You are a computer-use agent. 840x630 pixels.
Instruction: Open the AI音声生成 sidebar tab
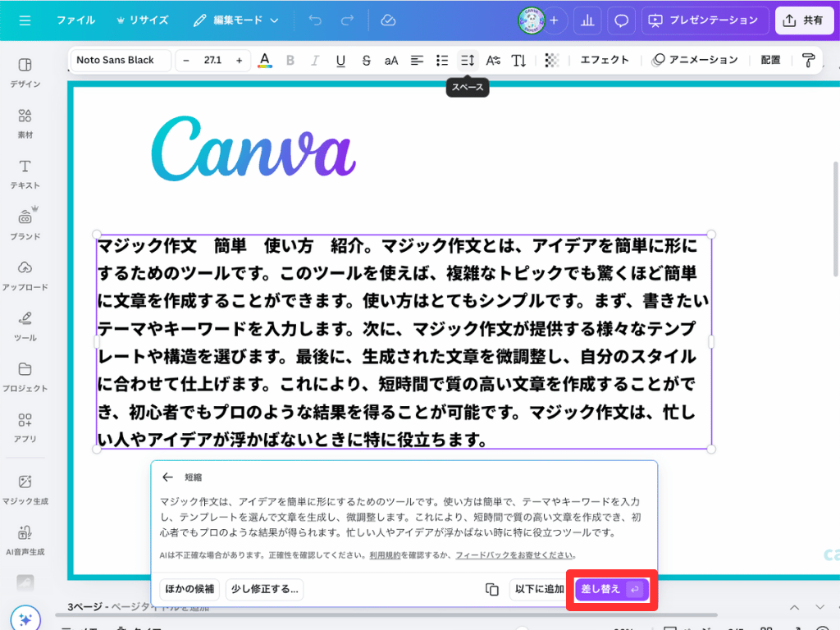click(25, 541)
